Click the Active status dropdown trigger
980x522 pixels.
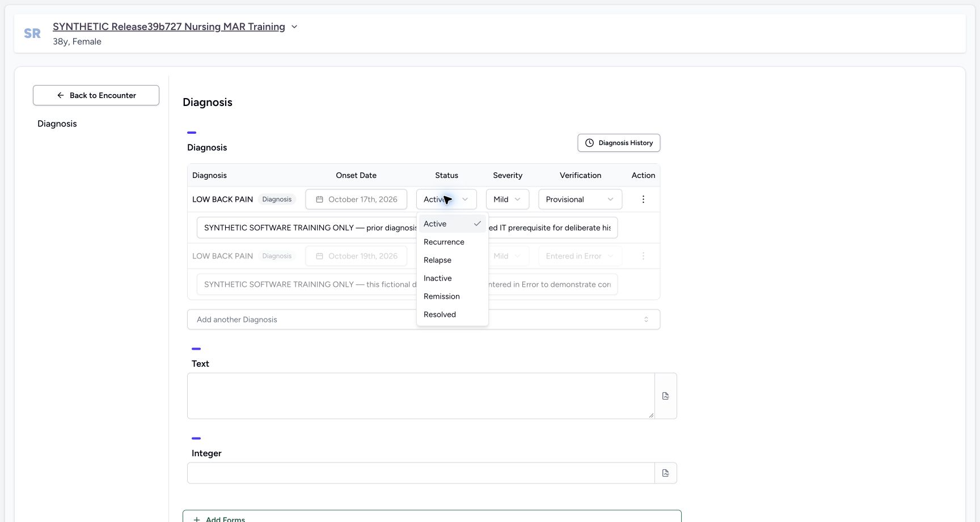coord(446,200)
